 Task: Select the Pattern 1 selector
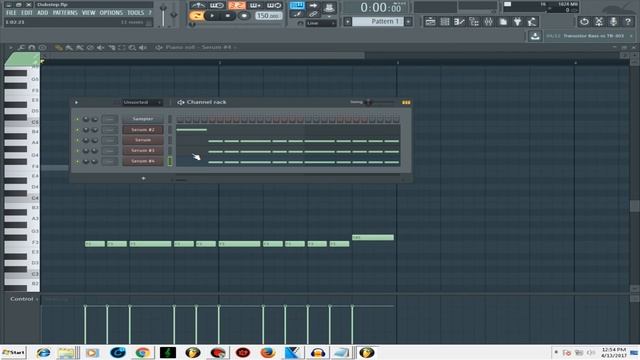tap(378, 22)
